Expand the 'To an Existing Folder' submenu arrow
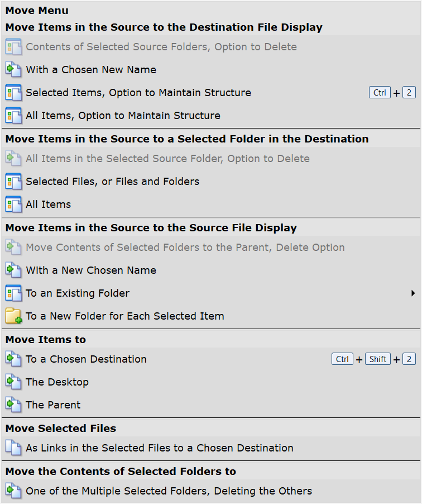Image resolution: width=422 pixels, height=504 pixels. [413, 293]
